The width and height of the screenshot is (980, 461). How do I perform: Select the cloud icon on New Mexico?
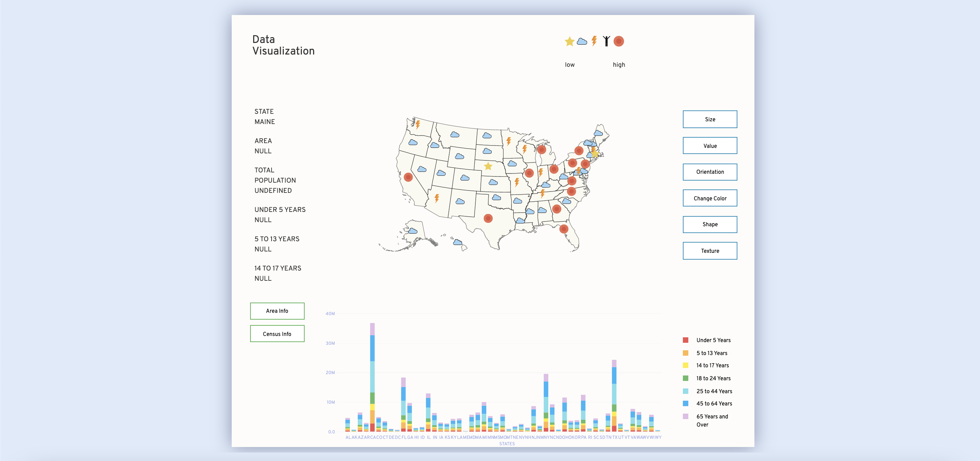pos(460,201)
